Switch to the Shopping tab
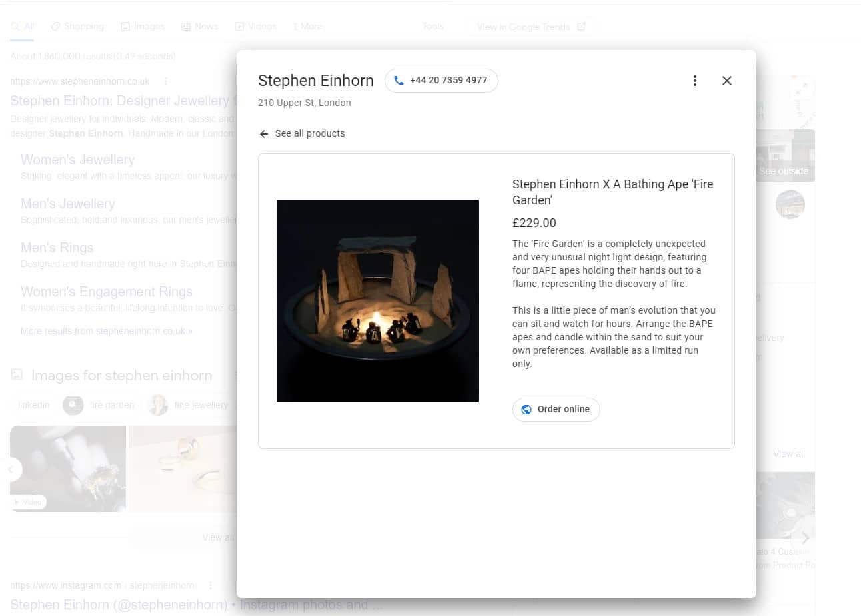 point(78,27)
